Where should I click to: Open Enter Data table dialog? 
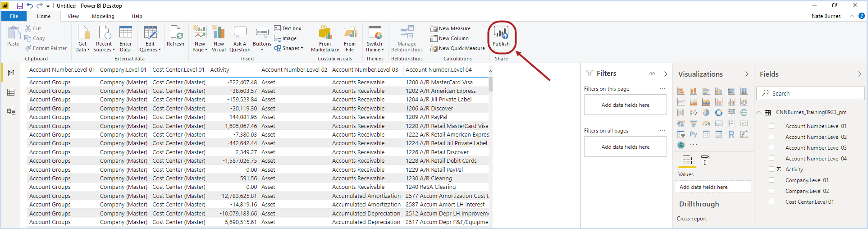point(125,39)
